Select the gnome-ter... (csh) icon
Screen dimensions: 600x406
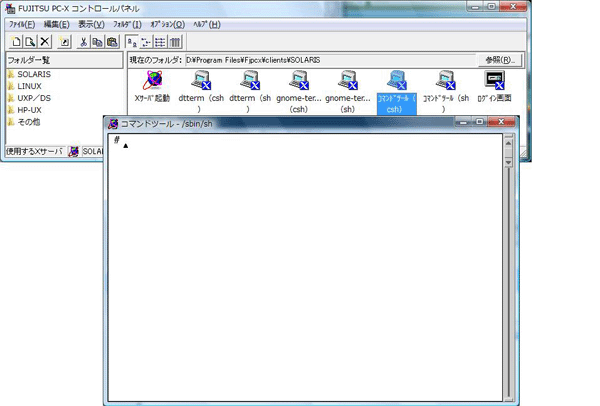click(299, 92)
